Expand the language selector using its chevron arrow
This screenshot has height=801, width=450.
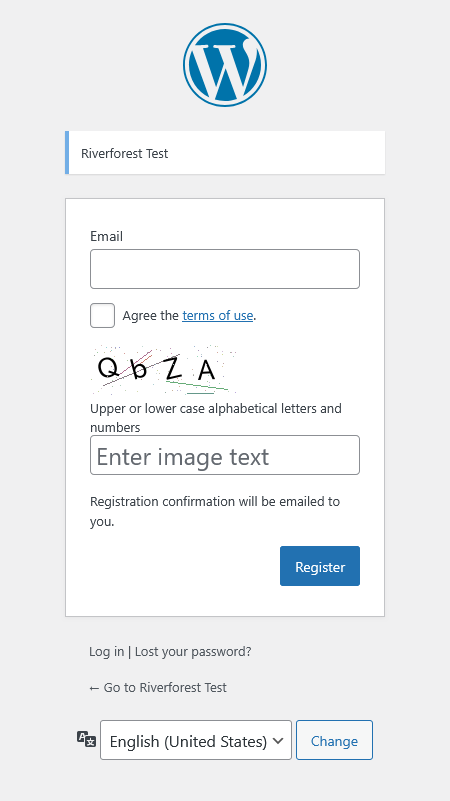click(x=278, y=740)
